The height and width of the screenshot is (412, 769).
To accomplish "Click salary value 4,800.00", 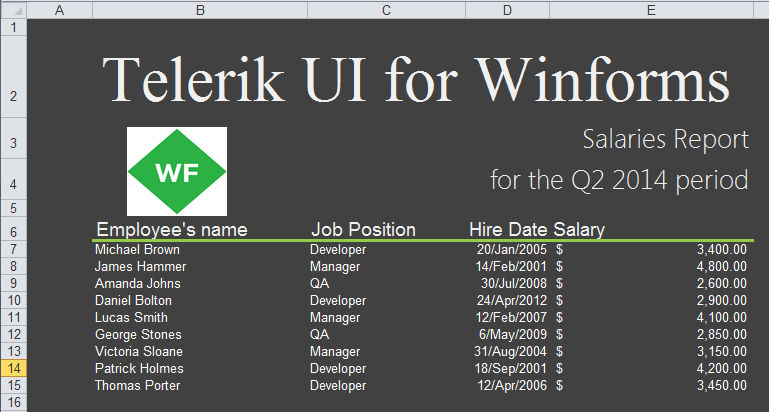I will pyautogui.click(x=722, y=266).
